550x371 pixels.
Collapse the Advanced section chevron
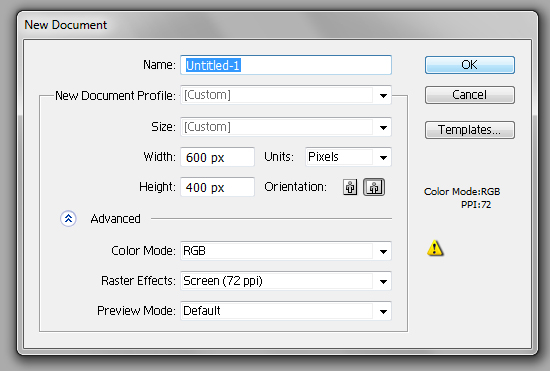point(68,219)
